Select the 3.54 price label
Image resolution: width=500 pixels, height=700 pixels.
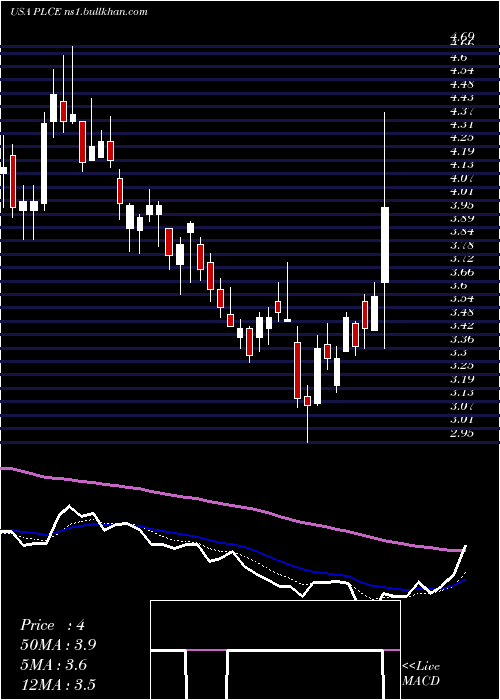tap(462, 299)
